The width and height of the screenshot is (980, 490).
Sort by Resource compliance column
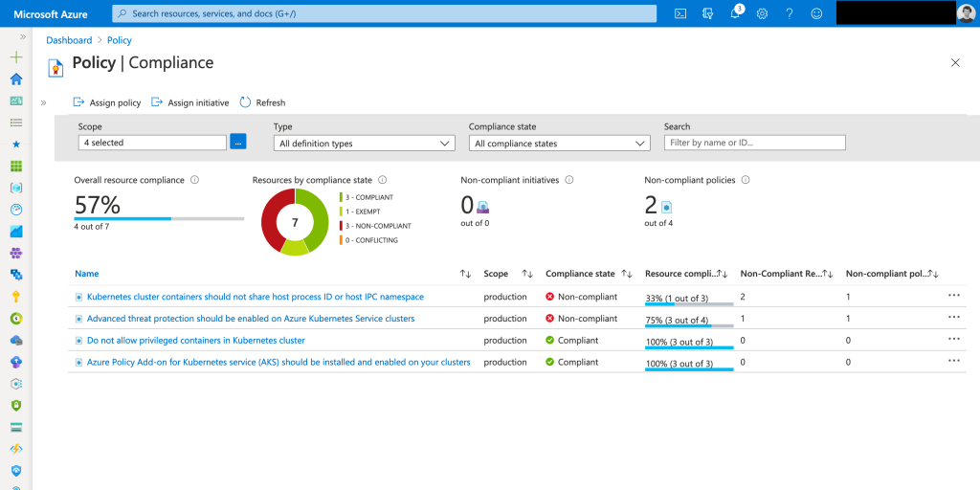[x=722, y=274]
